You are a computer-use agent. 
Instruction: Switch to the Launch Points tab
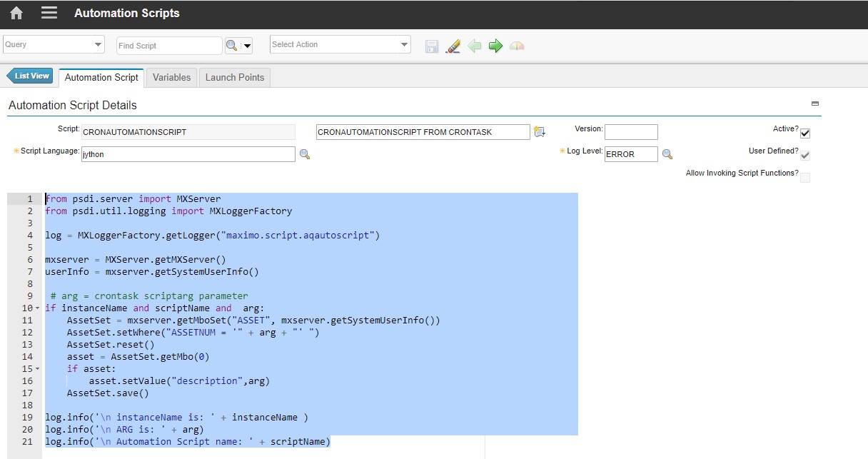(x=235, y=77)
